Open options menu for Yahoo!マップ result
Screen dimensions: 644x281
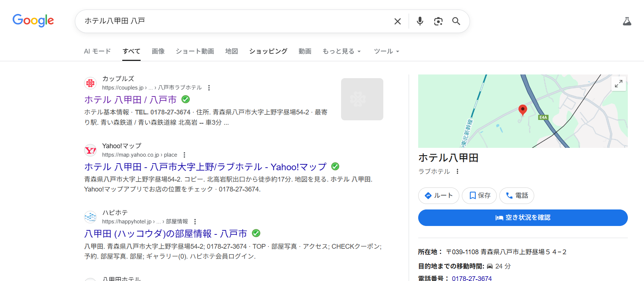tap(184, 155)
